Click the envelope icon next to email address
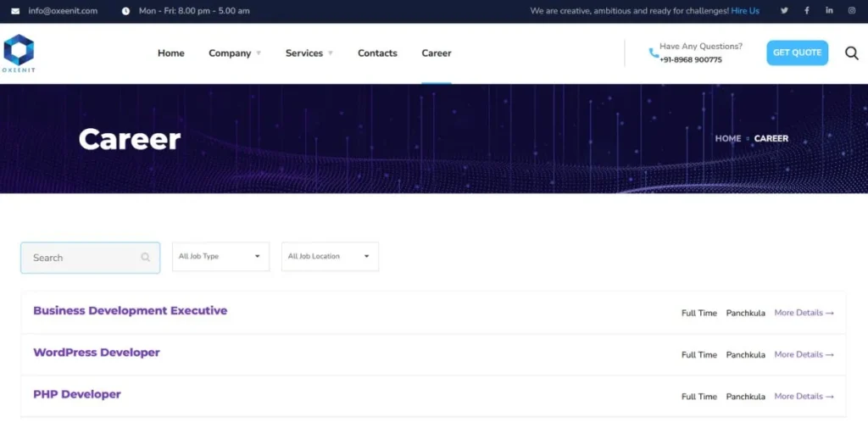Viewport: 868px width, 434px height. (x=15, y=11)
